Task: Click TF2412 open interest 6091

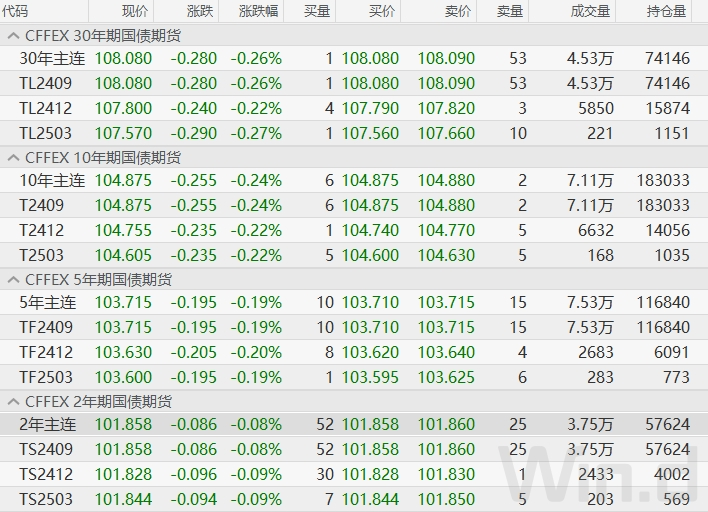Action: (672, 352)
